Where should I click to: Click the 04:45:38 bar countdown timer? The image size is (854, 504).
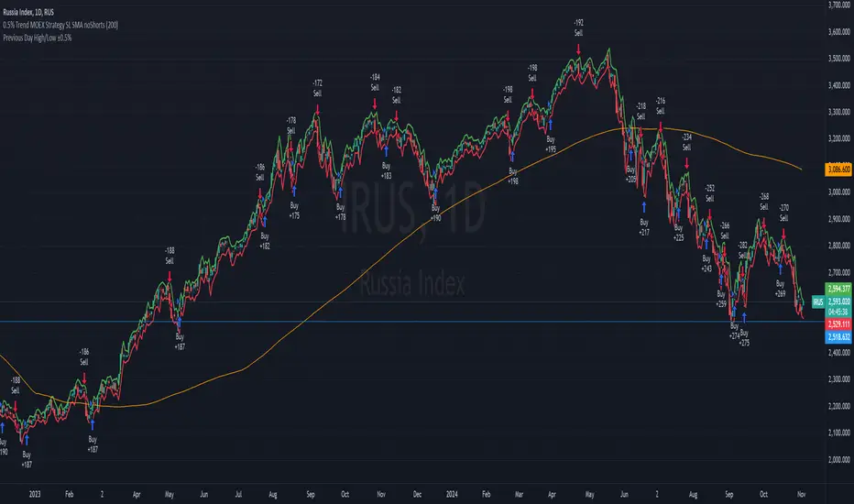(838, 312)
